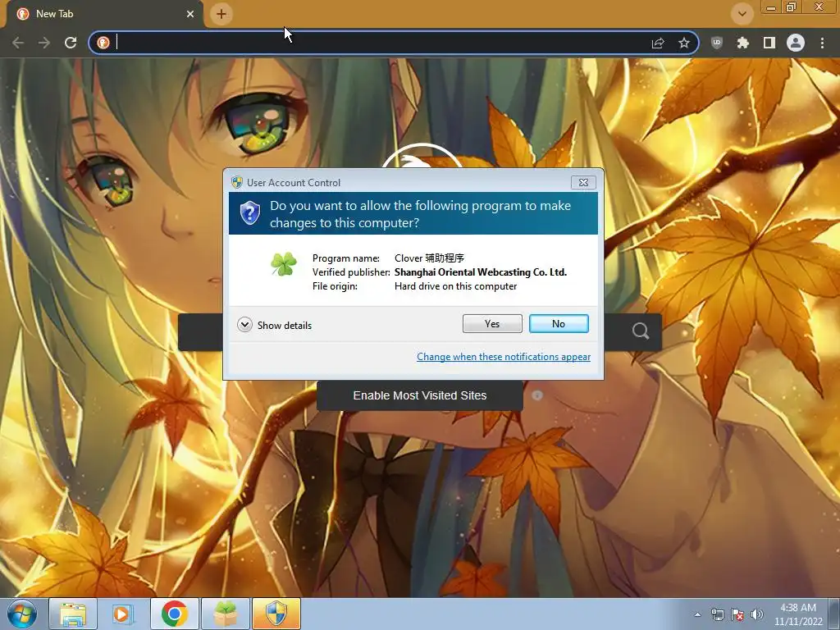Select the UAC shield taskbar item

(x=276, y=614)
